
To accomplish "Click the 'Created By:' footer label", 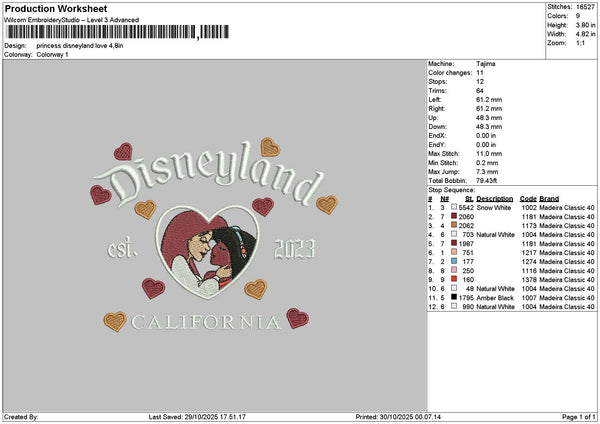I will (21, 417).
